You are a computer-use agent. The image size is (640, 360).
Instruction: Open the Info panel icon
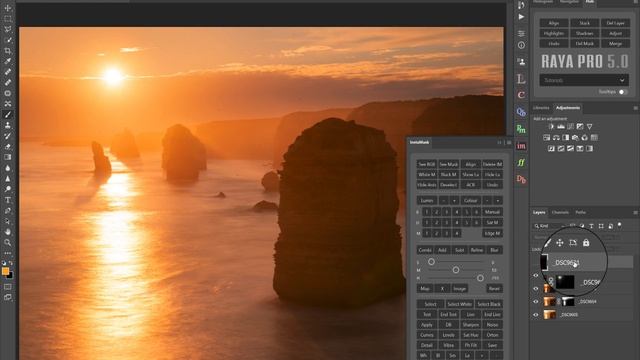[521, 45]
